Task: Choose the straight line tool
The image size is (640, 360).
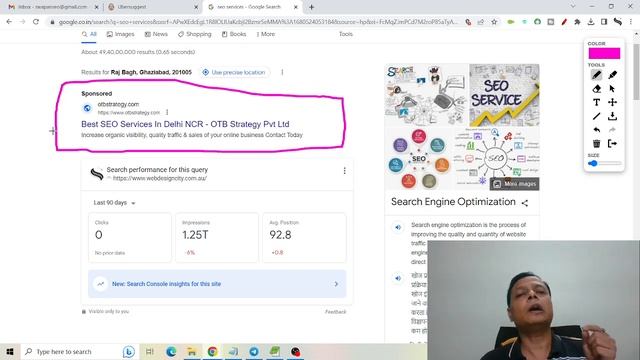Action: click(x=596, y=116)
